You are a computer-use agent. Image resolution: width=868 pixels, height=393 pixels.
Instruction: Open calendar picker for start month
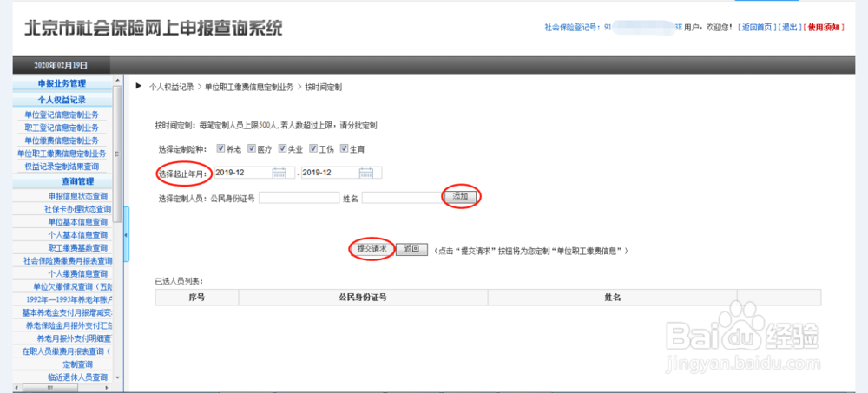pos(279,173)
